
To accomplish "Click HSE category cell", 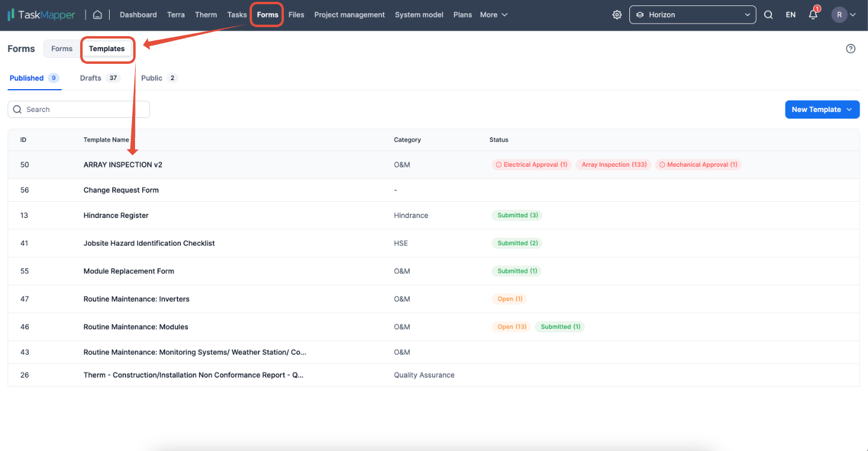I will 401,243.
